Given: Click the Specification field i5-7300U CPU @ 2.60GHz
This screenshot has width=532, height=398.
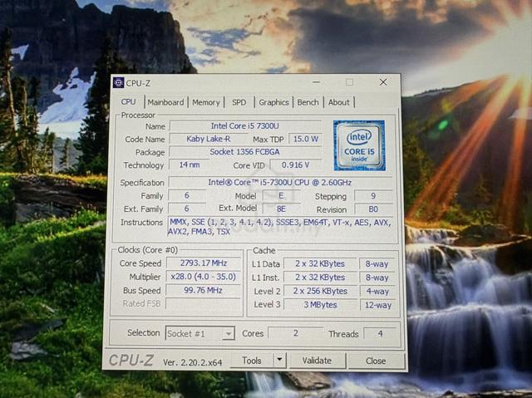Looking at the screenshot, I should (x=280, y=183).
